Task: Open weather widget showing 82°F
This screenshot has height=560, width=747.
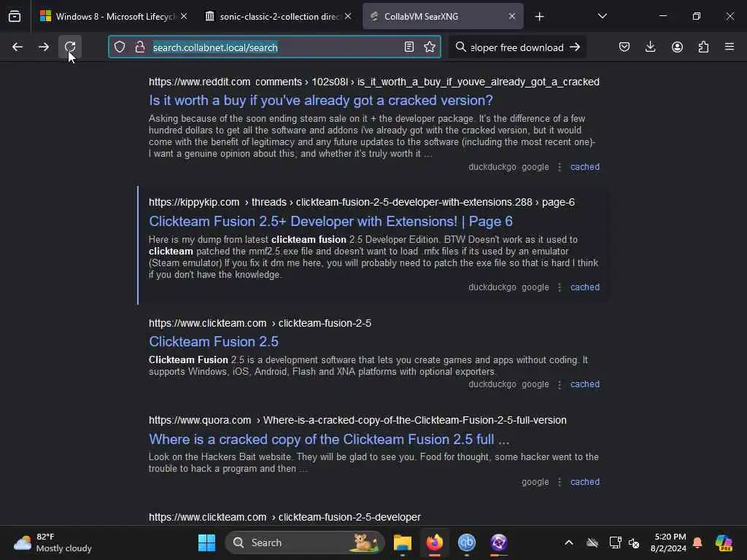Action: click(53, 542)
